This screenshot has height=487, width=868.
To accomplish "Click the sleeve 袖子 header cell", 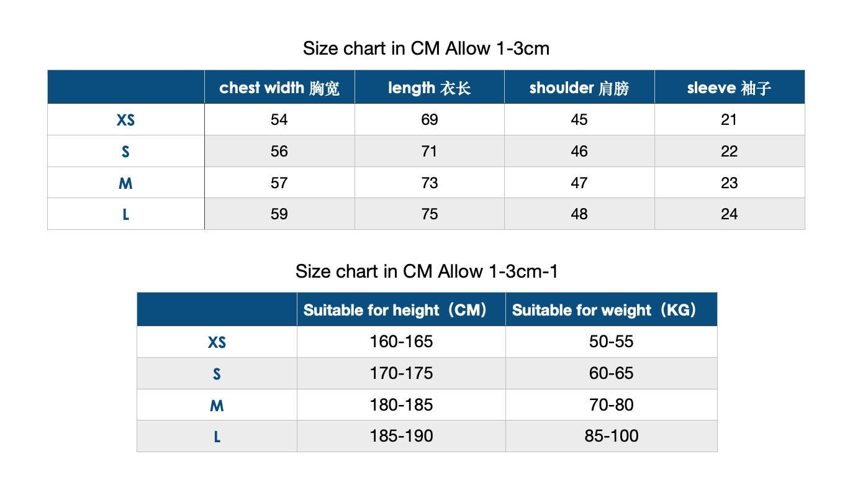I will (730, 88).
